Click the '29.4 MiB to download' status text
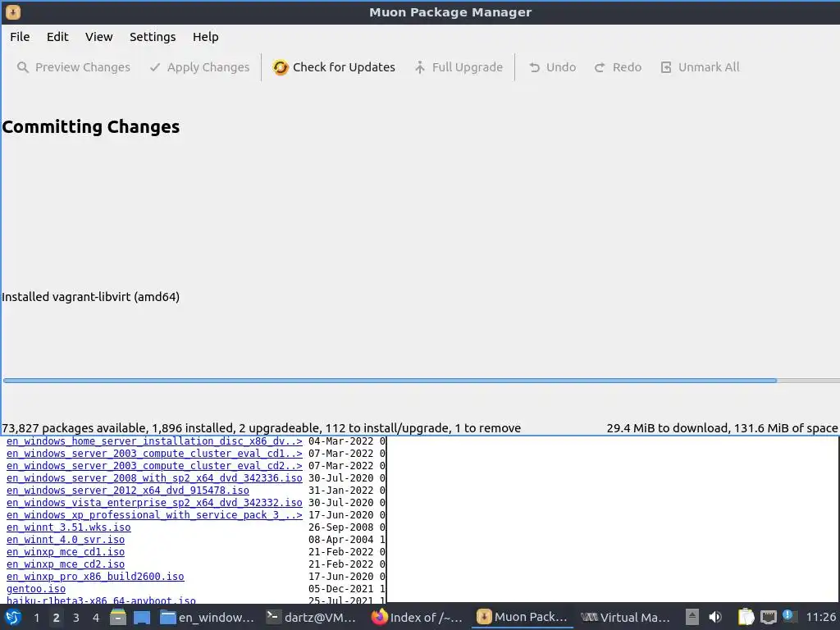840x630 pixels. pyautogui.click(x=722, y=428)
